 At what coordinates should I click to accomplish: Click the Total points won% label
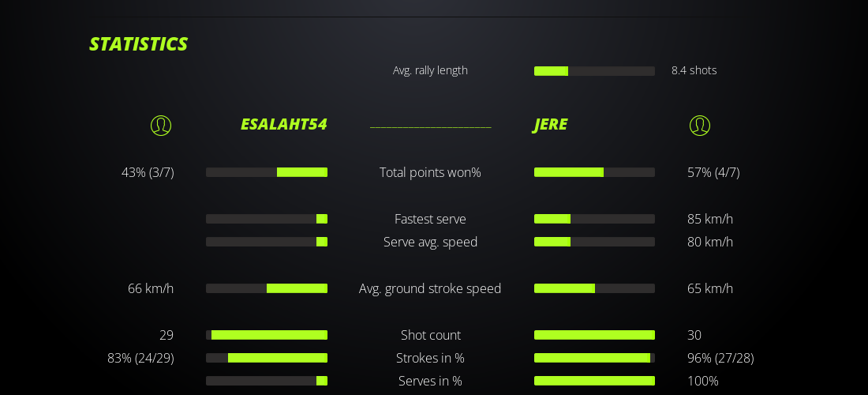coord(430,172)
